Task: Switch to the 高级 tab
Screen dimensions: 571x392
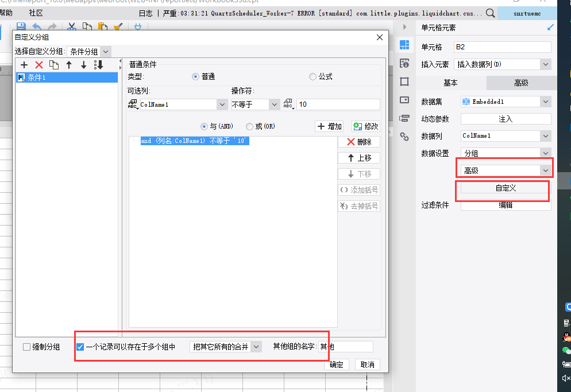Action: (x=522, y=83)
